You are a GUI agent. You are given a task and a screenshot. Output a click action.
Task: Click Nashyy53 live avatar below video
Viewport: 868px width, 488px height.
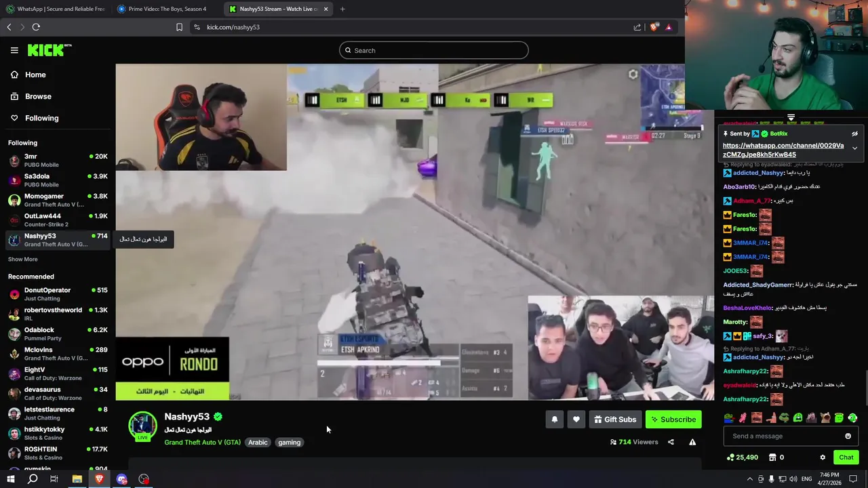[x=142, y=426]
